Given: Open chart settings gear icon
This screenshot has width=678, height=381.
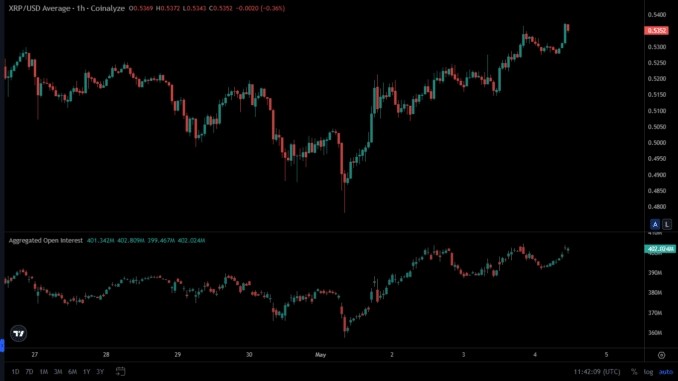Looking at the screenshot, I should pyautogui.click(x=661, y=355).
